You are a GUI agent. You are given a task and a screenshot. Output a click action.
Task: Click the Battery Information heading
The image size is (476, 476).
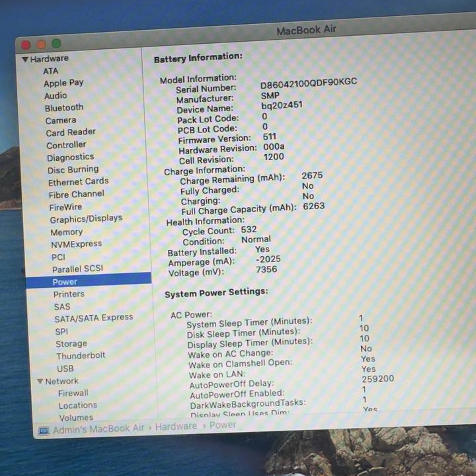[198, 58]
